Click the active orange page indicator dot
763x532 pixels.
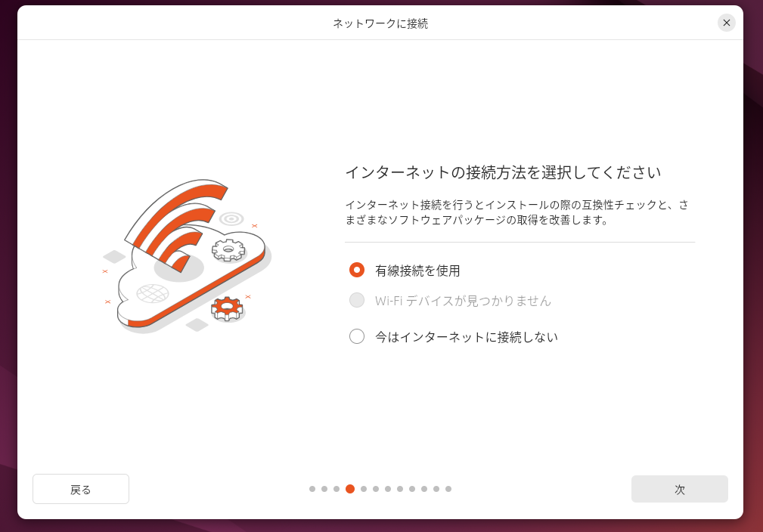[350, 489]
